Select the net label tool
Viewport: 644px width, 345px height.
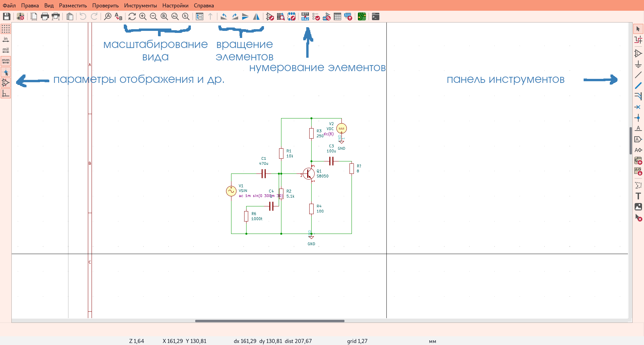coord(638,129)
